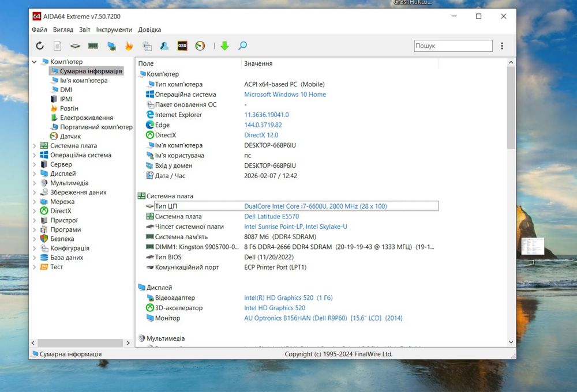This screenshot has width=577, height=392.
Task: Expand the Мережа tree node
Action: 34,202
